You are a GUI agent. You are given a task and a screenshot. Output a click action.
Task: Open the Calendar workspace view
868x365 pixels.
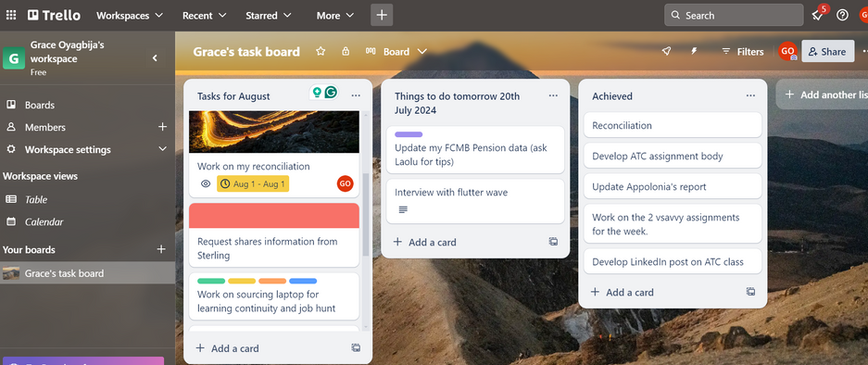44,221
